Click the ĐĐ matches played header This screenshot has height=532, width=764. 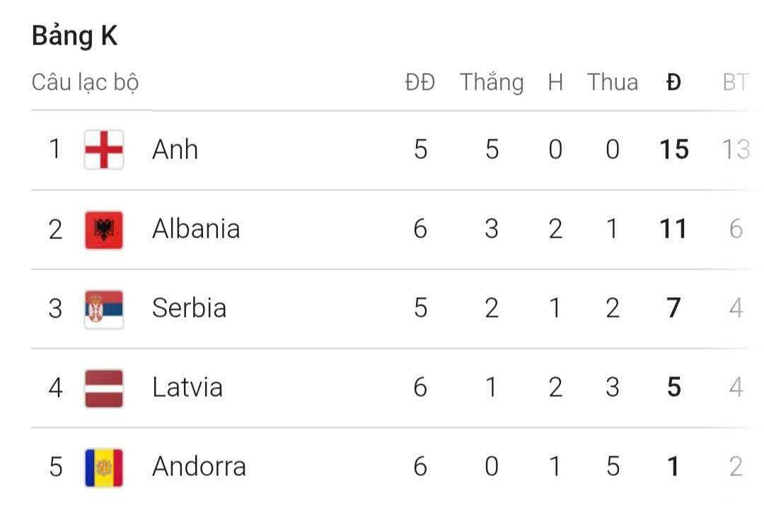pos(420,83)
